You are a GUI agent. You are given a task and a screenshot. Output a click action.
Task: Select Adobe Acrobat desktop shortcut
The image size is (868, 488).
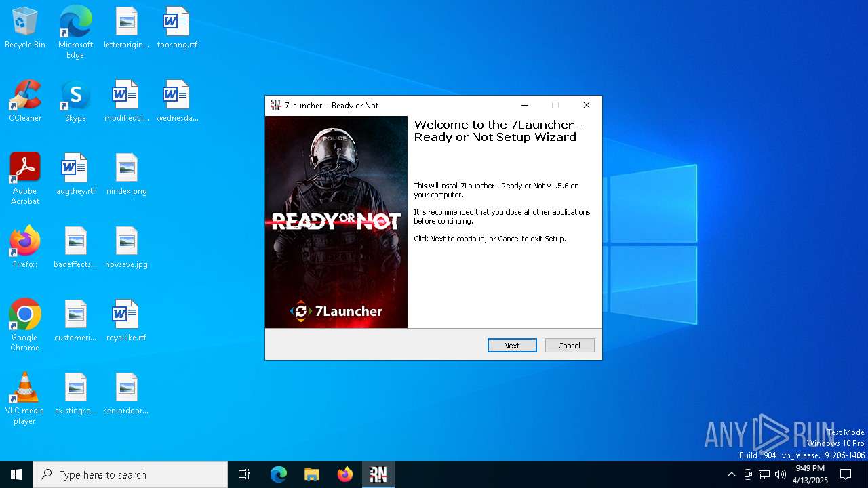pos(25,179)
